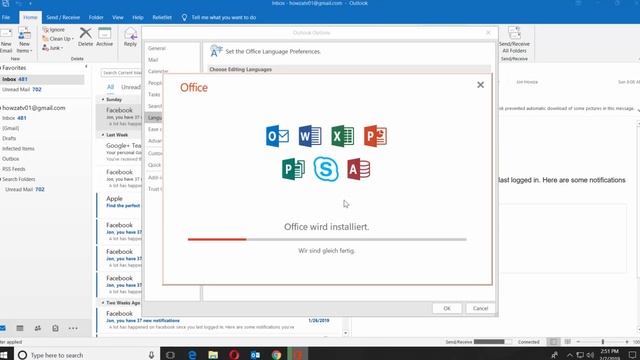
Task: Open Opera browser from taskbar
Action: click(x=234, y=355)
